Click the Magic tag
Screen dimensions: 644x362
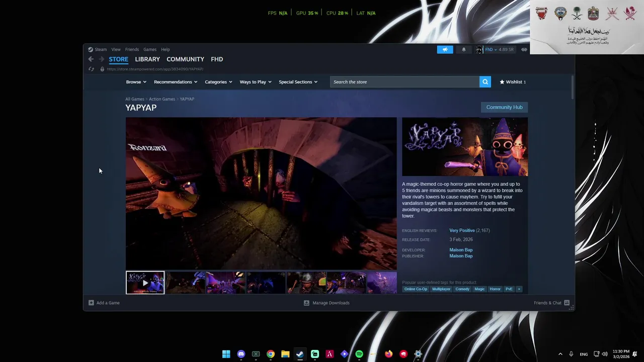pos(479,289)
